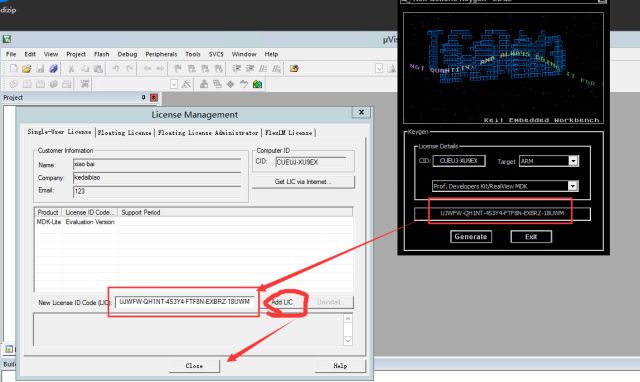Click the Save All toolbar icon
640x382 pixels.
tap(53, 69)
